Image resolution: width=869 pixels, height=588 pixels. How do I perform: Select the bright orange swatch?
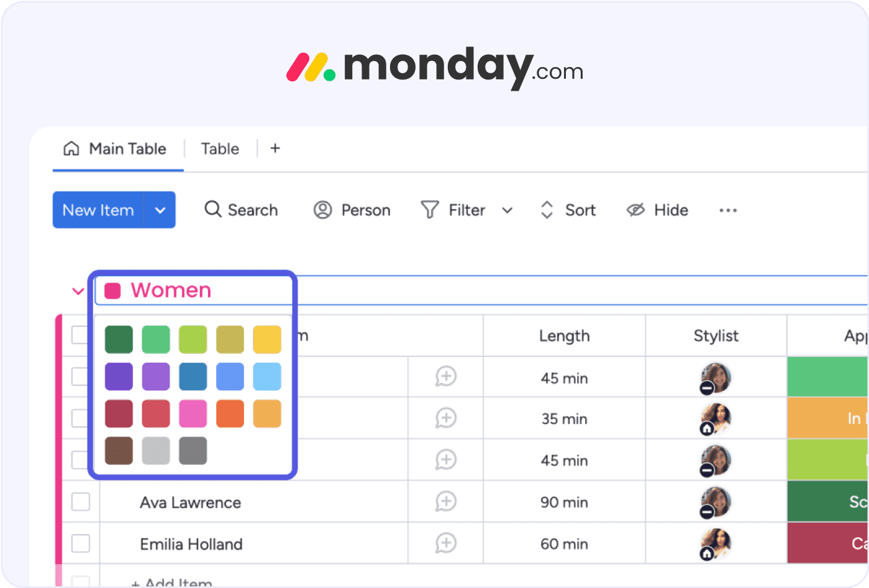click(x=230, y=414)
